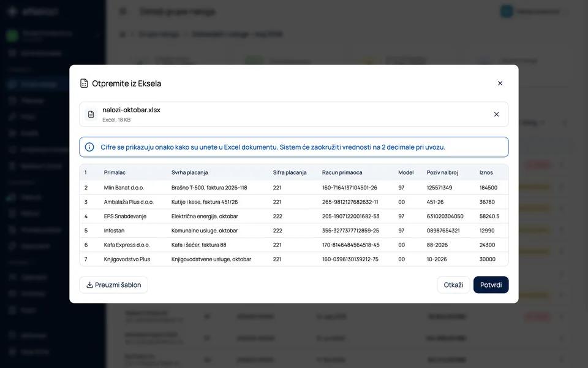Click the amount 58240.5
Screen dimensions: 588x368
[489, 216]
